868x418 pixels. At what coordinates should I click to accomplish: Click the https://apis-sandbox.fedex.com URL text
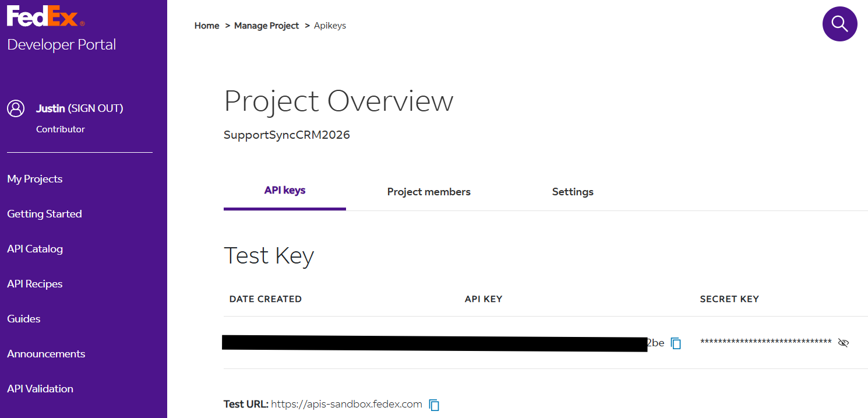[x=347, y=404]
